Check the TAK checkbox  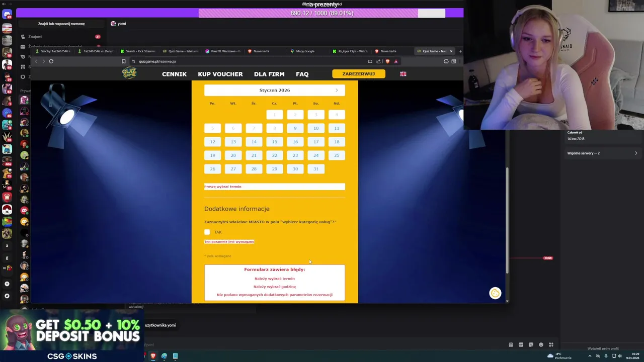pyautogui.click(x=207, y=232)
